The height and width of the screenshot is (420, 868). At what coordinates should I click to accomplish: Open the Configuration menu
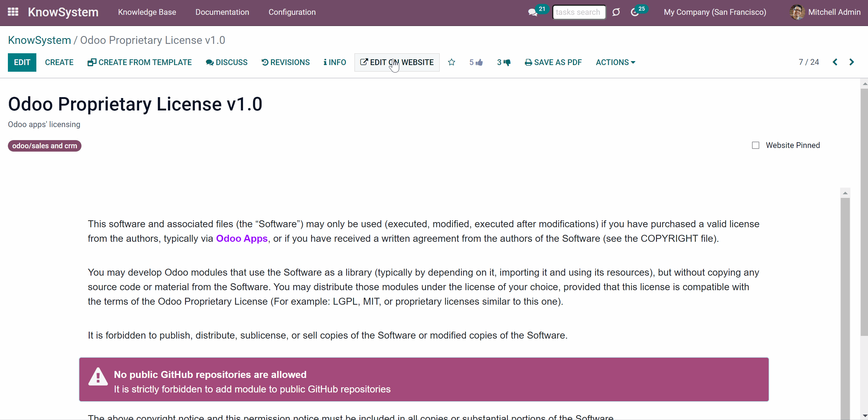[x=292, y=12]
